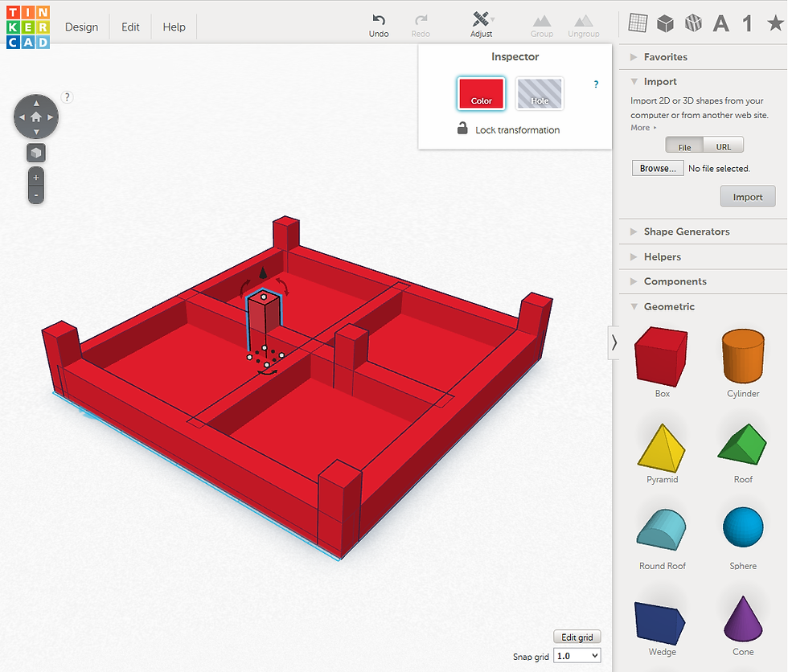
Task: Orbit the view right with arrow
Action: point(50,117)
